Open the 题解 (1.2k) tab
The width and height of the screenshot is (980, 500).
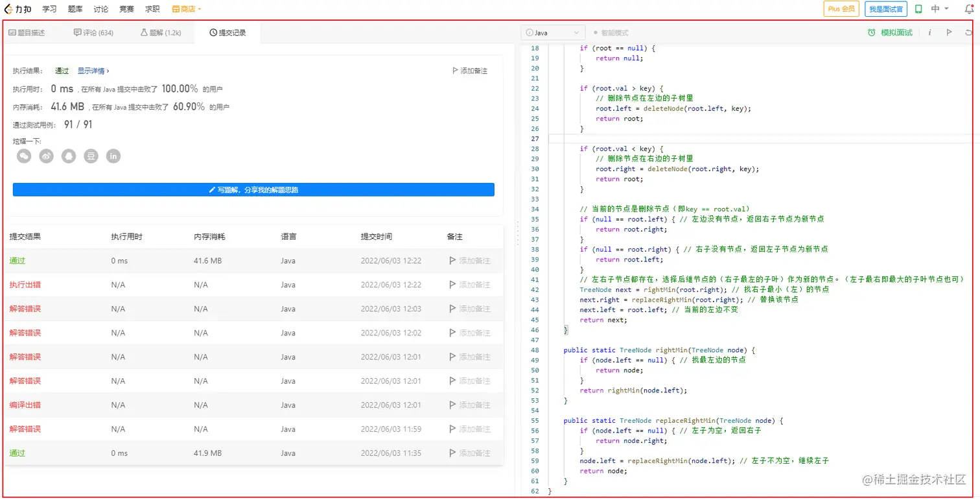coord(161,32)
